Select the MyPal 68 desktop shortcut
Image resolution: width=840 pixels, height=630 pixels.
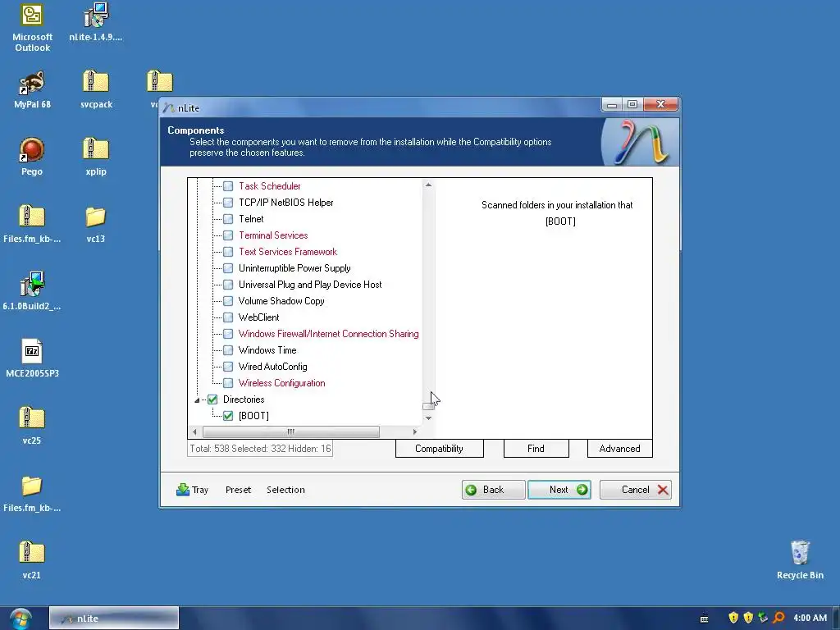(32, 90)
